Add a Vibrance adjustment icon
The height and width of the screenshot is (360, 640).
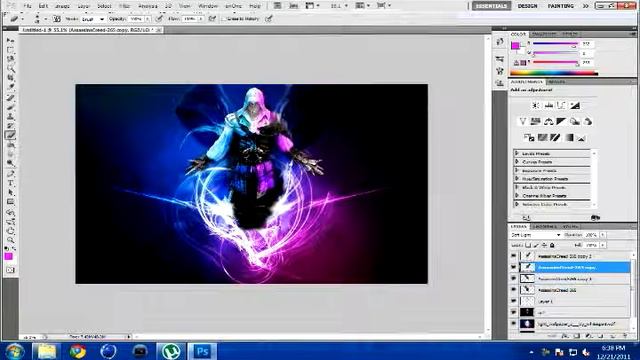pyautogui.click(x=522, y=121)
